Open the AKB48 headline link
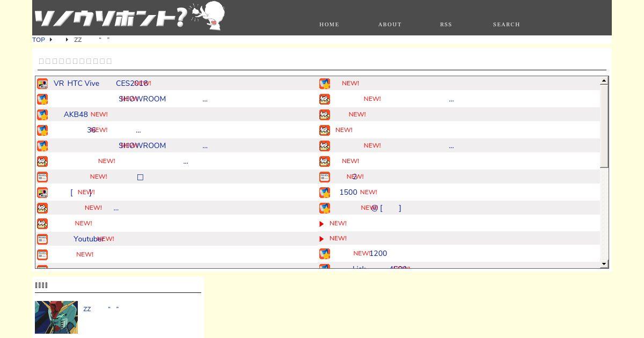The image size is (644, 338). (x=76, y=114)
